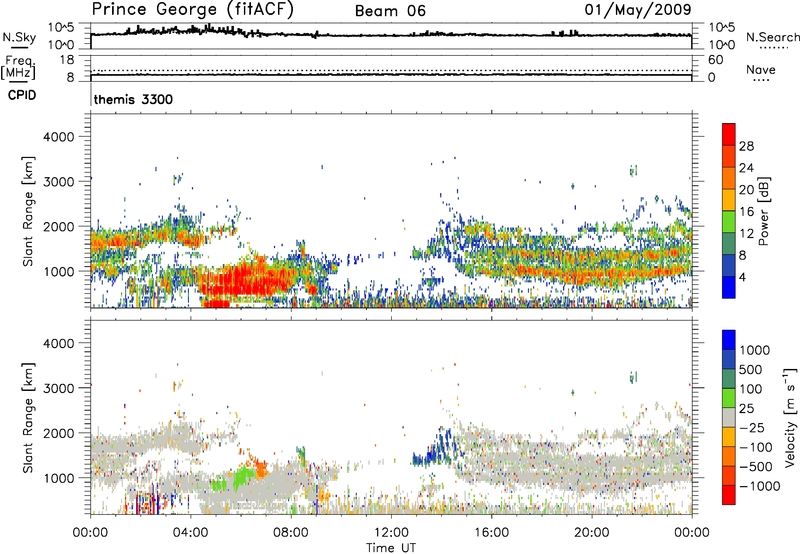
Task: Click the '60' Nave axis tick label
Action: click(715, 60)
